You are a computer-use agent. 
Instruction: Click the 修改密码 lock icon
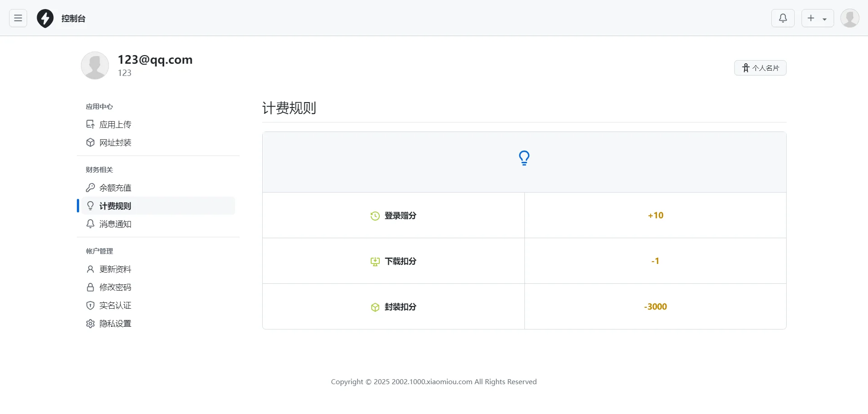pyautogui.click(x=90, y=287)
